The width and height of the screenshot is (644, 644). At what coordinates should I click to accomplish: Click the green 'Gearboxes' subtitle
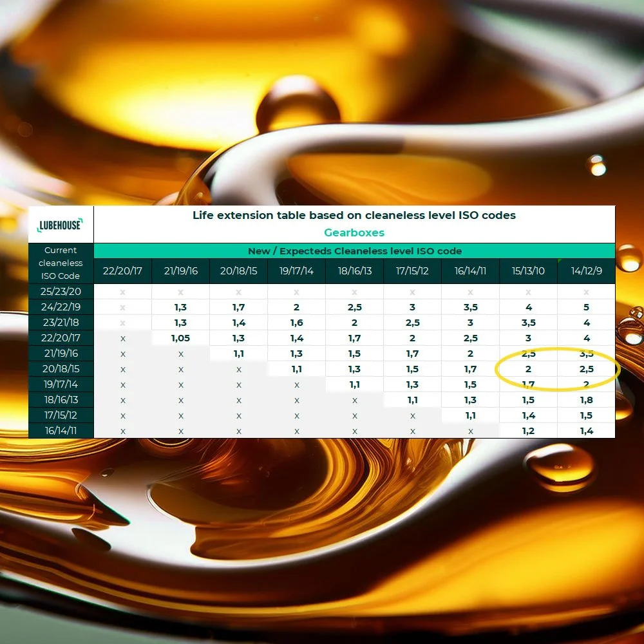coord(354,232)
